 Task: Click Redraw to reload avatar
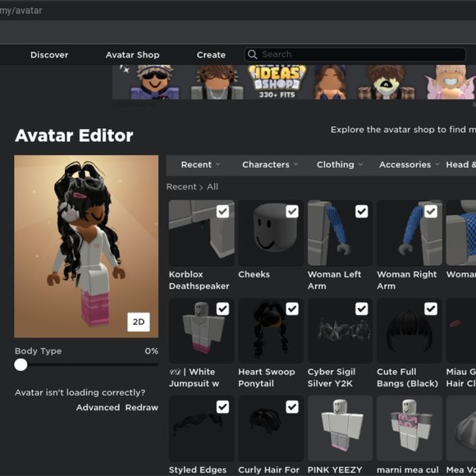coord(142,407)
